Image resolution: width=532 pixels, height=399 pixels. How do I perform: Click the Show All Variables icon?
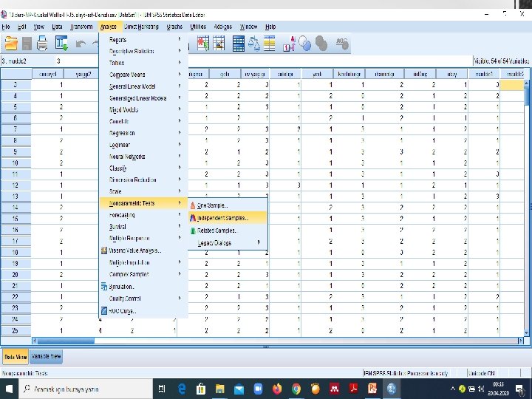pyautogui.click(x=321, y=44)
